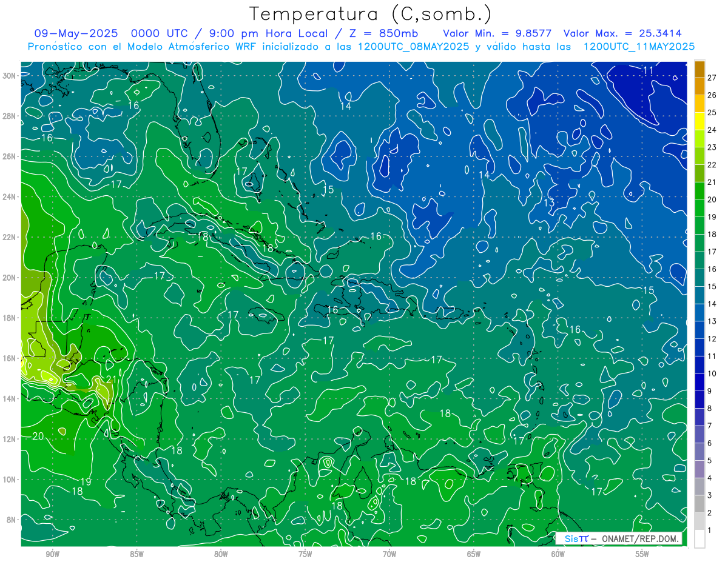Click the "85W" longitude axis label
Viewport: 728px width, 562px height.
click(x=136, y=554)
